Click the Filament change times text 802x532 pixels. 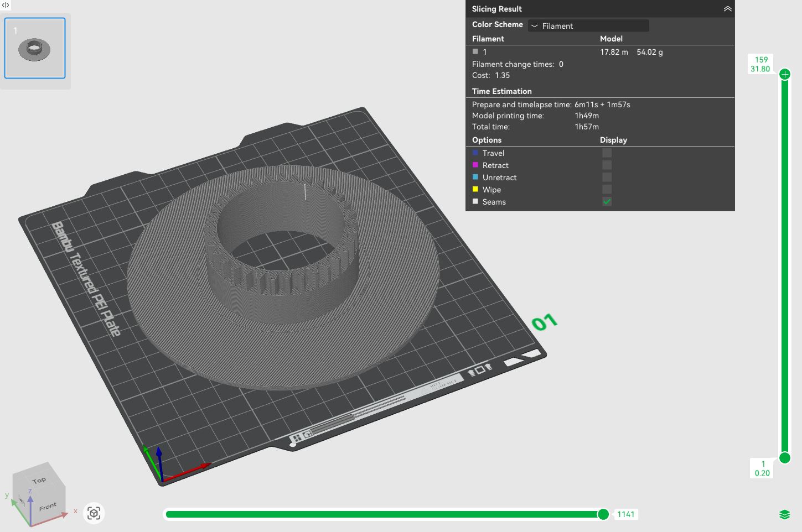pyautogui.click(x=518, y=64)
